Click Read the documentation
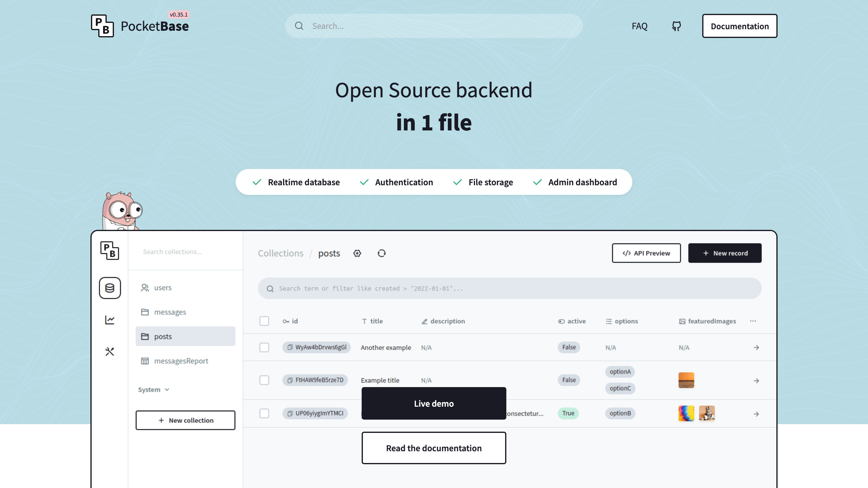 pos(434,448)
